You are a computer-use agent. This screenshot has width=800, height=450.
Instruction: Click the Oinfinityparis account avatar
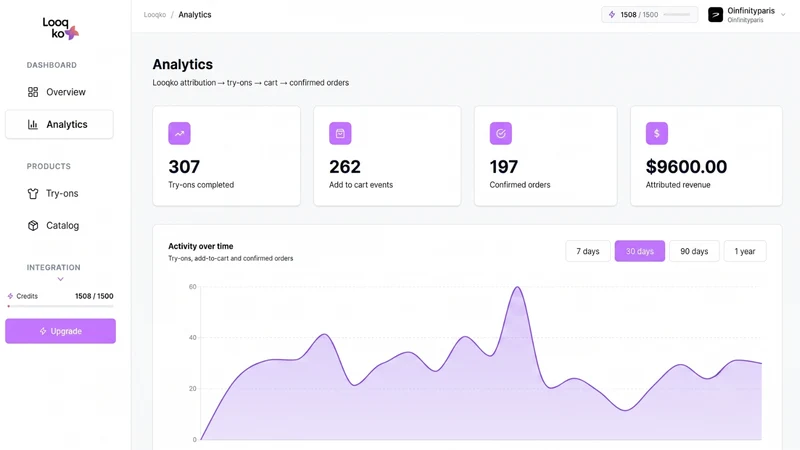pos(716,15)
